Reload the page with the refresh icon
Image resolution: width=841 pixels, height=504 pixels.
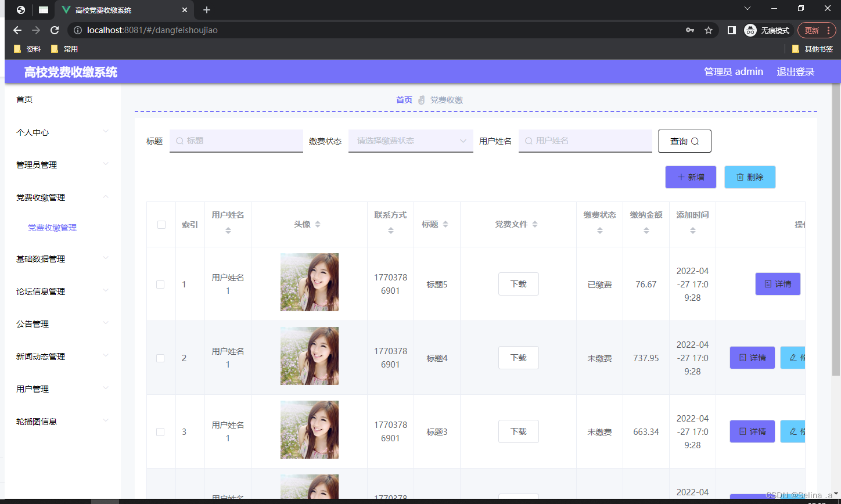coord(55,30)
